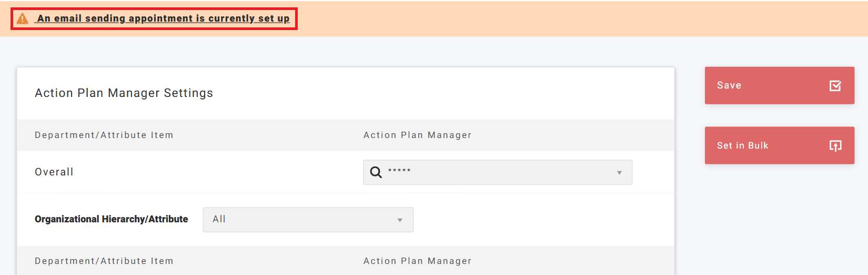Viewport: 868px width, 275px height.
Task: Click the 'Organizational Hierarchy/Attribute' label
Action: coord(111,219)
